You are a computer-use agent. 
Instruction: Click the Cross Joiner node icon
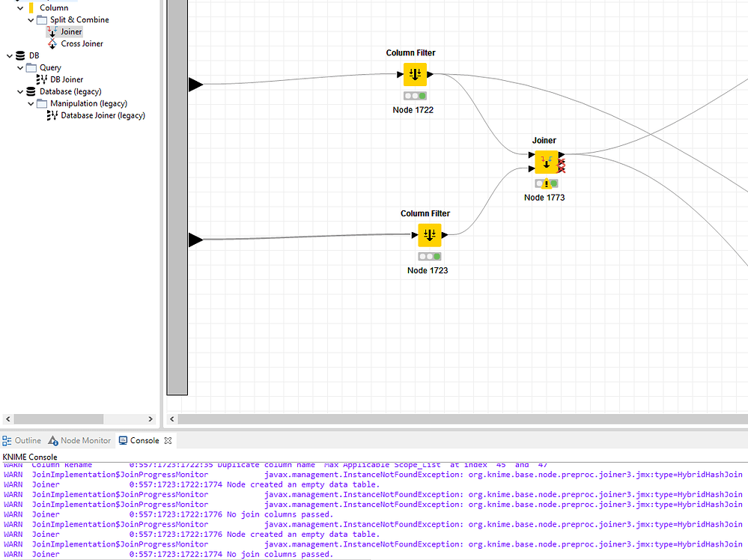coord(54,43)
